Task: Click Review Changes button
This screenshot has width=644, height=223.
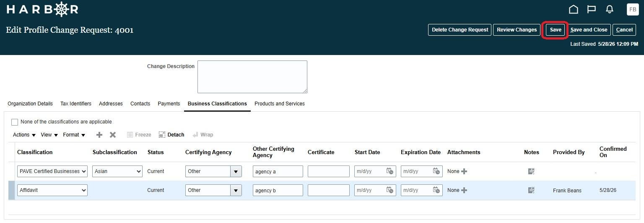Action: coord(517,30)
